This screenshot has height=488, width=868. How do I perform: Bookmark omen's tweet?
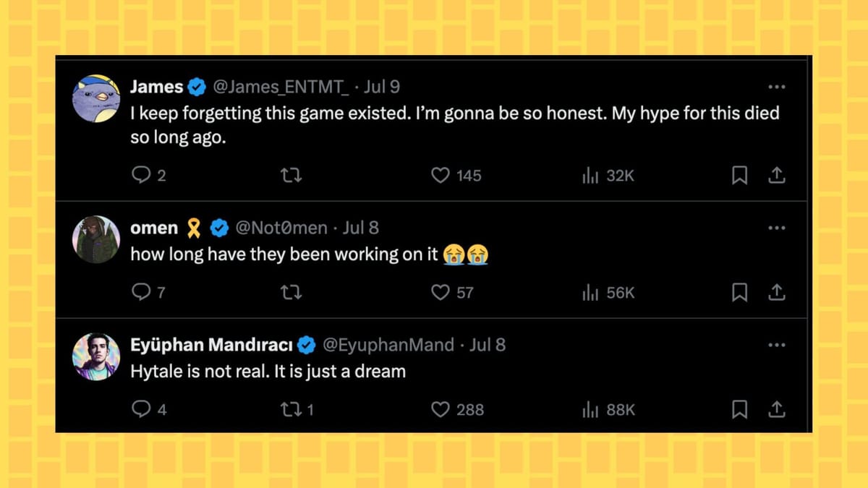click(x=739, y=292)
